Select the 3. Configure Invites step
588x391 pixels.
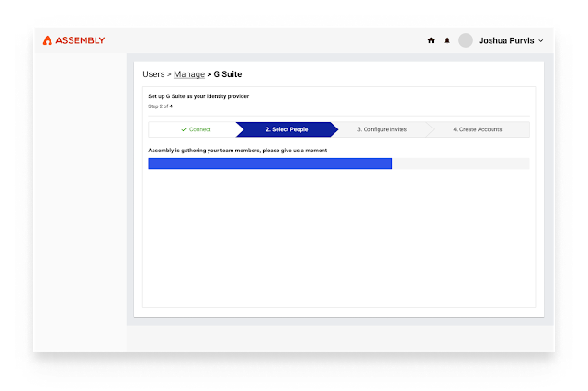[x=382, y=129]
